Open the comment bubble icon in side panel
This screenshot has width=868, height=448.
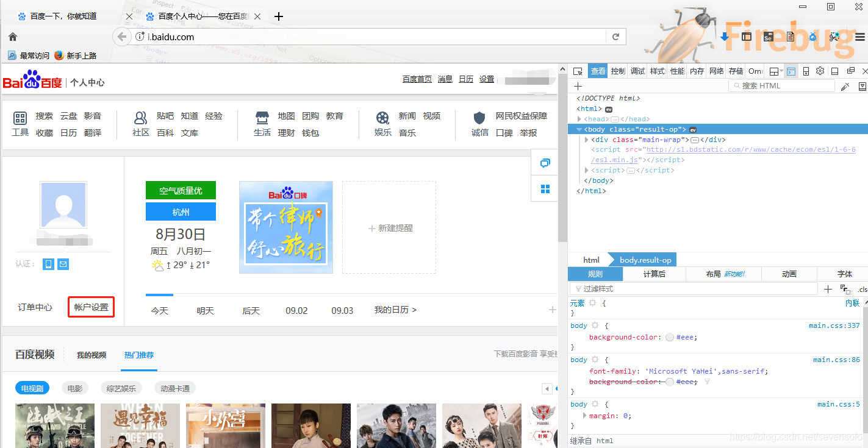[x=544, y=163]
